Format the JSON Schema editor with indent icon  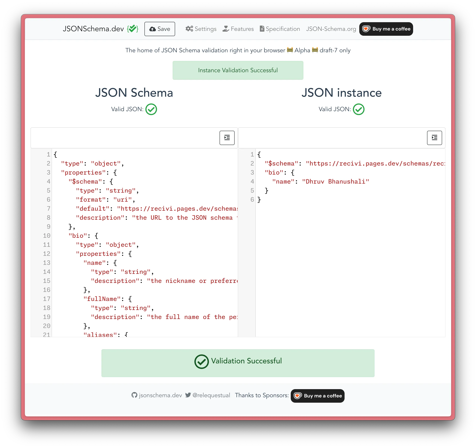(227, 138)
